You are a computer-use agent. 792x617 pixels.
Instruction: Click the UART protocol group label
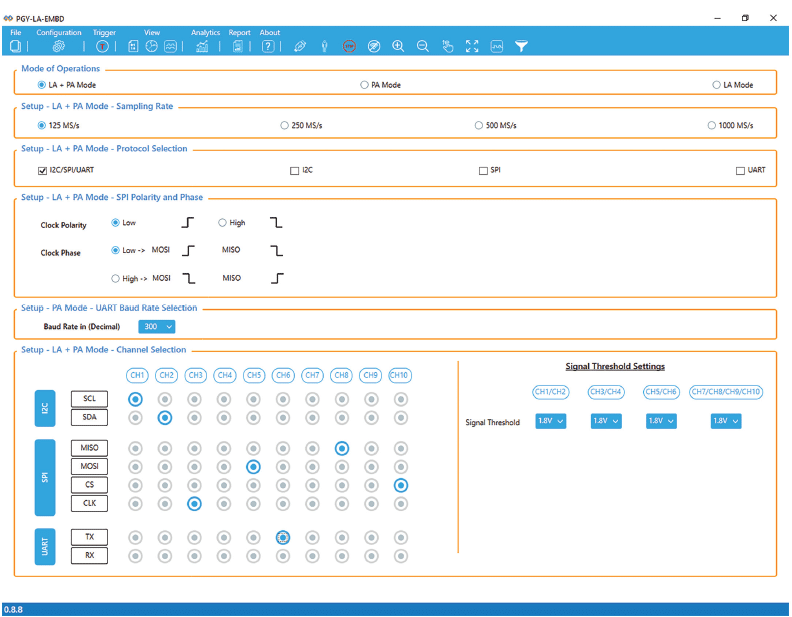coord(45,546)
